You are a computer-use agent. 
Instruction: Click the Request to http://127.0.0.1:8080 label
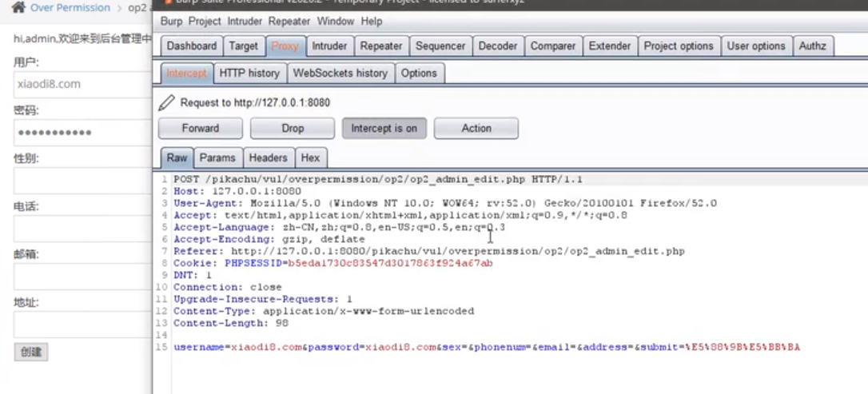coord(255,103)
